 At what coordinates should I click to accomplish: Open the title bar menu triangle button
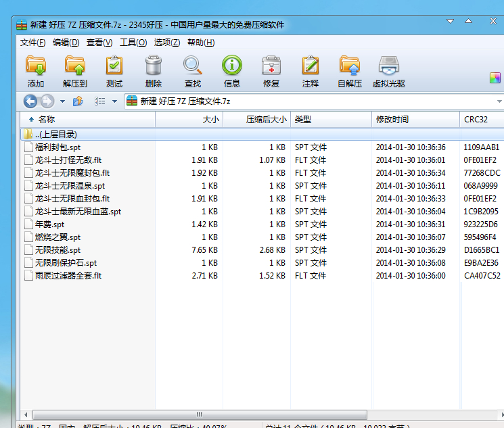point(451,21)
